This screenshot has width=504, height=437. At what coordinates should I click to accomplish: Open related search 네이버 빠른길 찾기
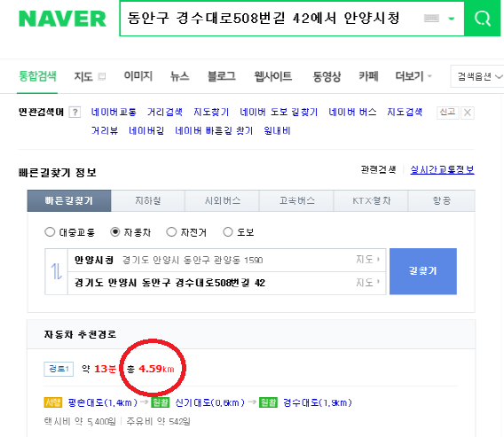point(214,130)
